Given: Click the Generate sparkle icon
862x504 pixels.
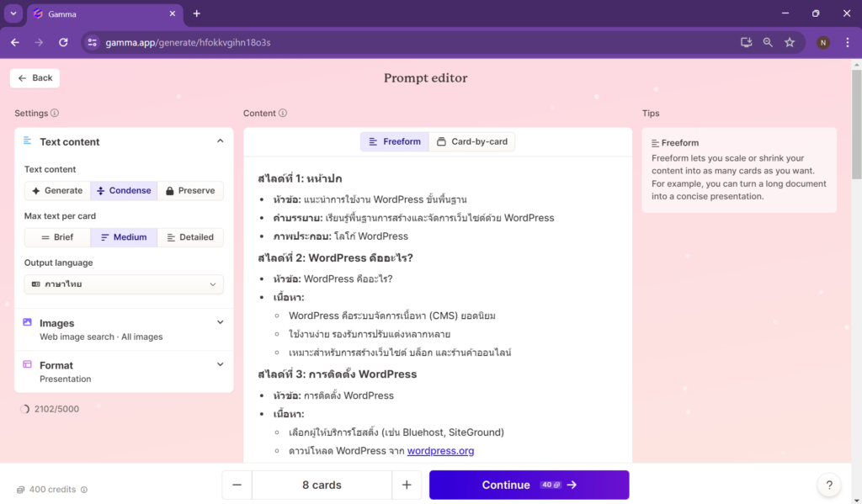Looking at the screenshot, I should tap(35, 191).
